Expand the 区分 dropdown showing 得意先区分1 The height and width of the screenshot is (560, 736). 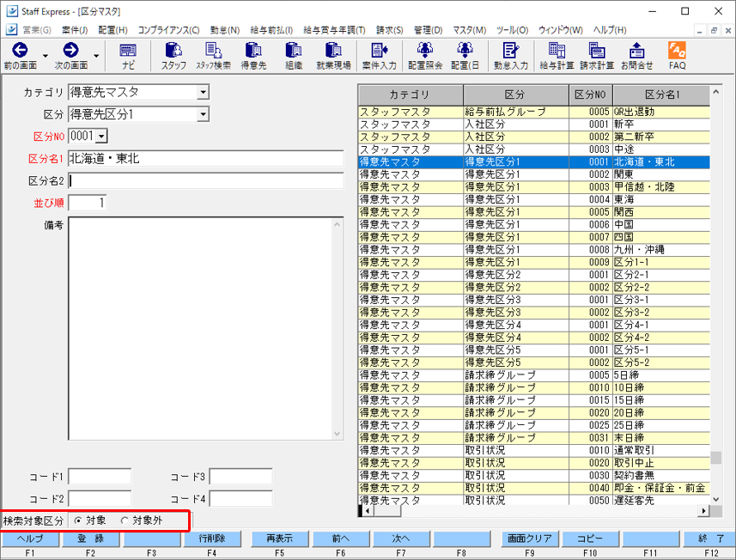click(x=203, y=114)
